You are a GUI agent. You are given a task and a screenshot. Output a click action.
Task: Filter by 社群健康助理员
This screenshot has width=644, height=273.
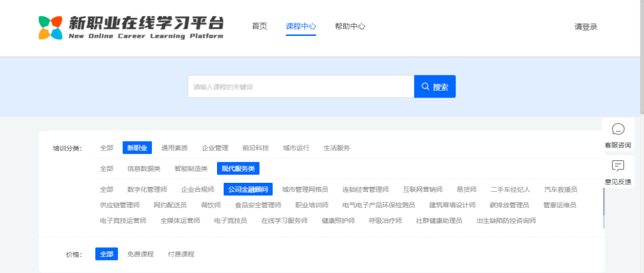(x=439, y=220)
